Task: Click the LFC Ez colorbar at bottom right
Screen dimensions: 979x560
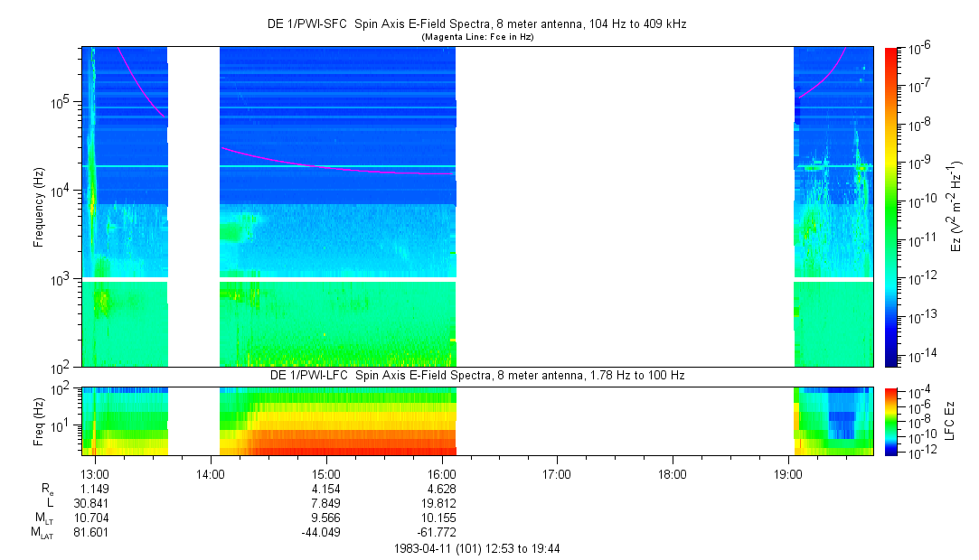Action: point(891,421)
